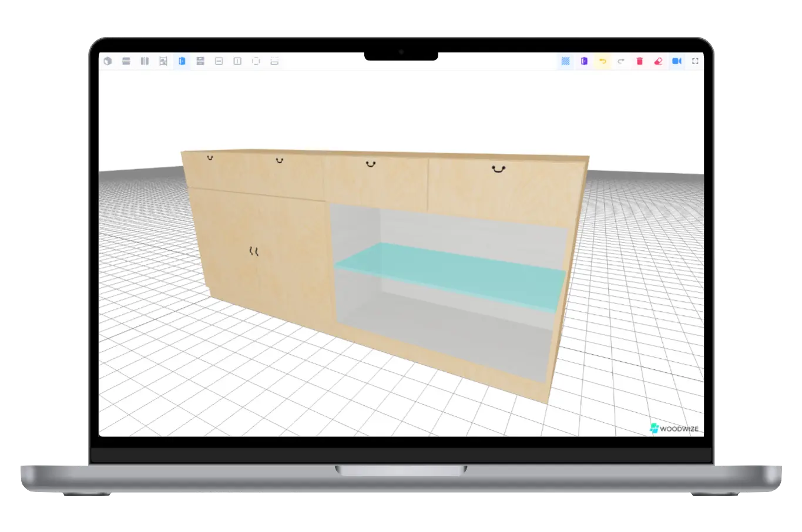Toggle fullscreen view mode
The height and width of the screenshot is (532, 802).
(x=695, y=61)
